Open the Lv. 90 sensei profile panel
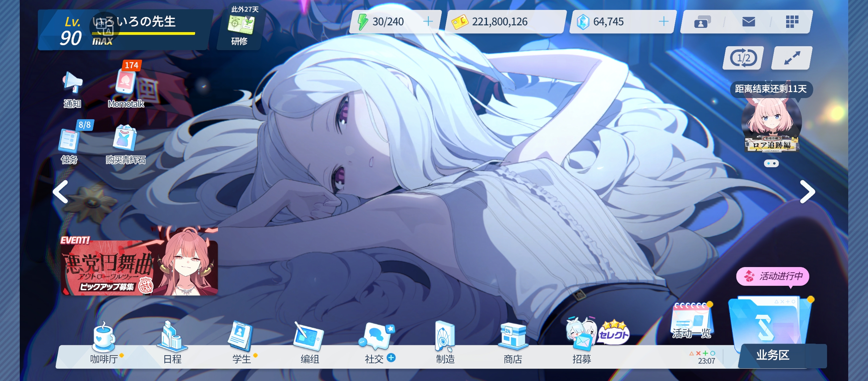Viewport: 868px width, 381px height. [125, 30]
